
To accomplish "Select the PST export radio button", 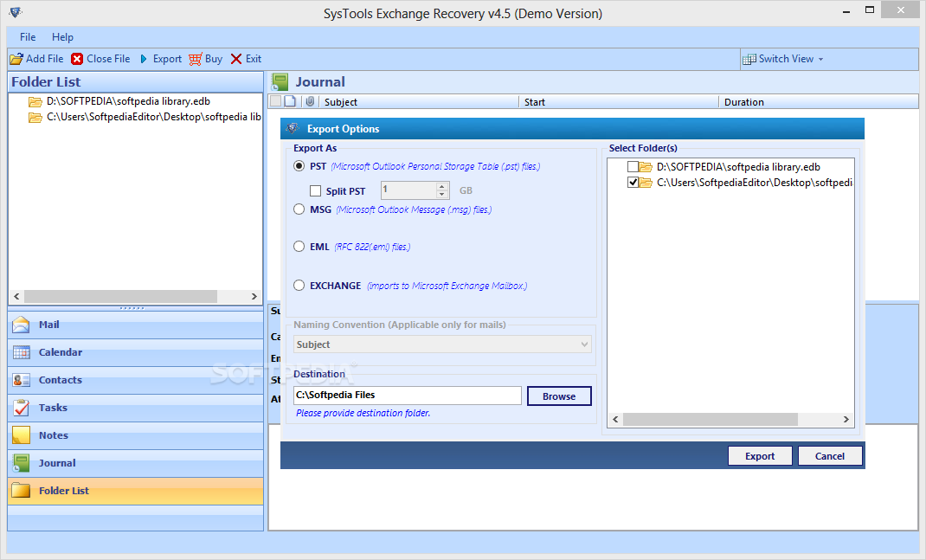I will 299,166.
